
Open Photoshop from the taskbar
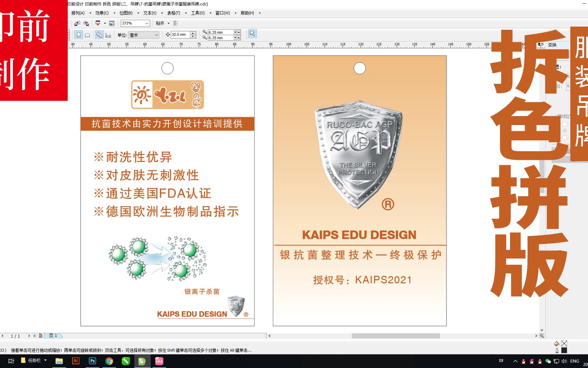(x=93, y=361)
